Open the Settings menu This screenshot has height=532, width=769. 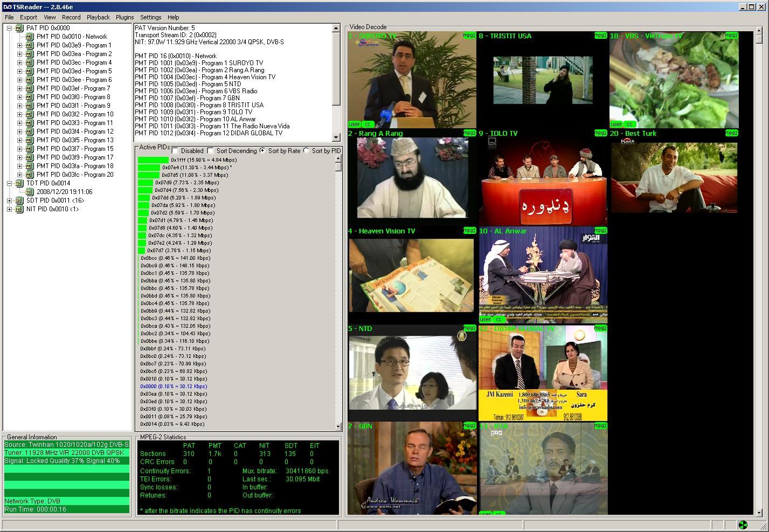pyautogui.click(x=151, y=17)
